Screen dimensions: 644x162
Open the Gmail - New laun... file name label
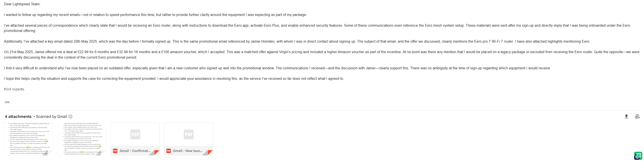click(x=188, y=151)
